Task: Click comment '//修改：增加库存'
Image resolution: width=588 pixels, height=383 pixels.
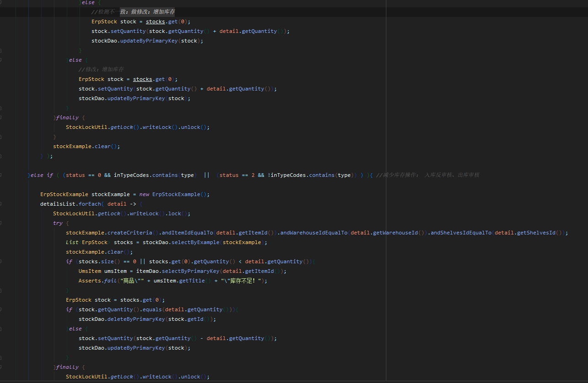Action: (x=101, y=69)
